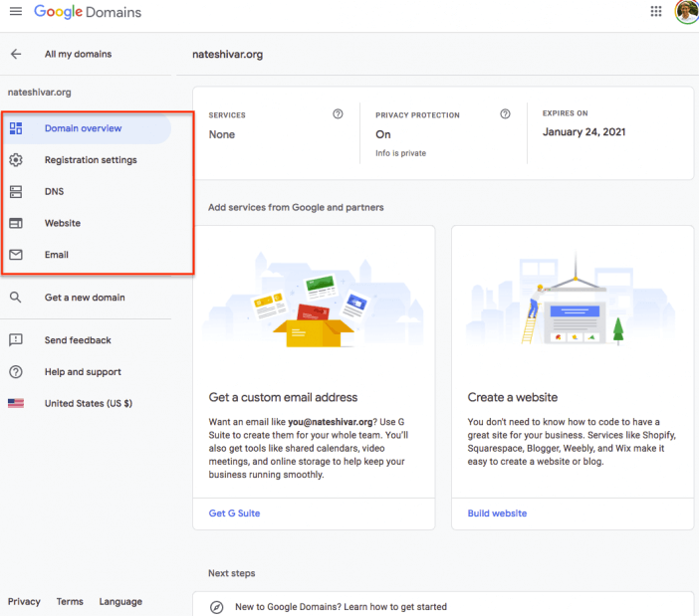Viewport: 699px width, 616px height.
Task: Click the Info is private text
Action: point(400,153)
